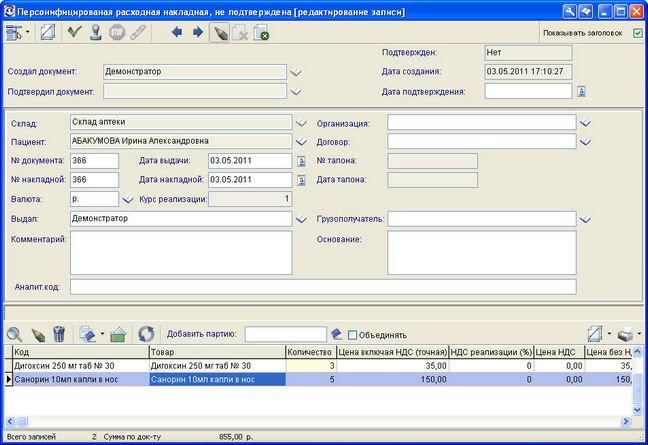Open the Выдал dropdown arrow
The height and width of the screenshot is (445, 648).
point(301,219)
